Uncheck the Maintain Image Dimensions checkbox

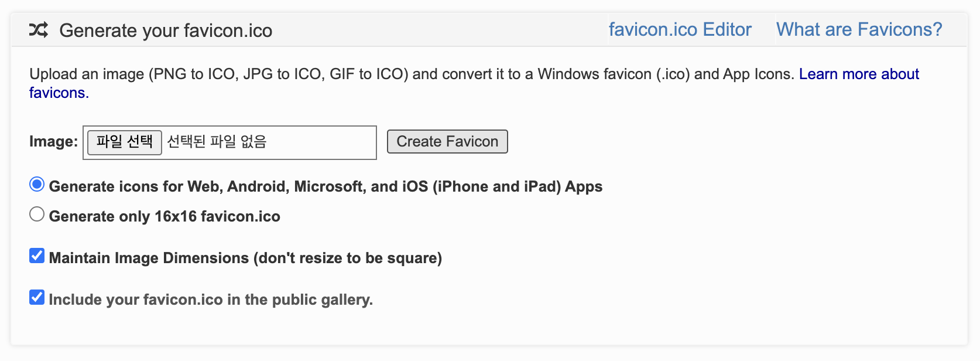[x=37, y=256]
